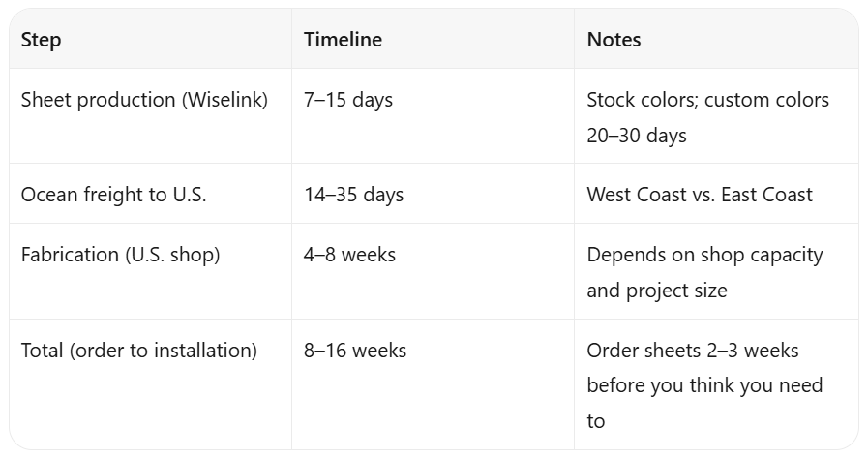Click the Notes column header
The width and height of the screenshot is (868, 459).
[x=716, y=40]
